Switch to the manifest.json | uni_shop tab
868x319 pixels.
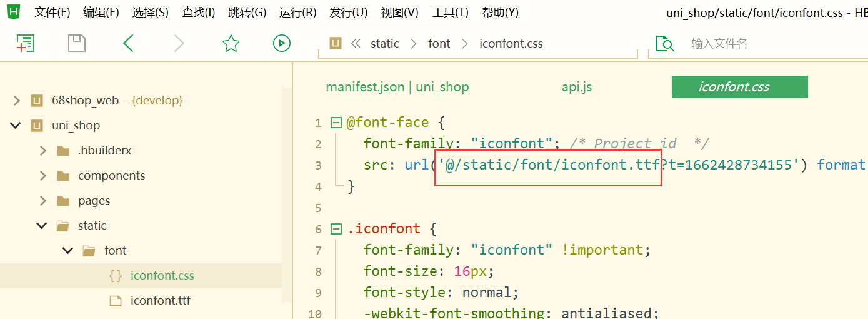coord(397,87)
